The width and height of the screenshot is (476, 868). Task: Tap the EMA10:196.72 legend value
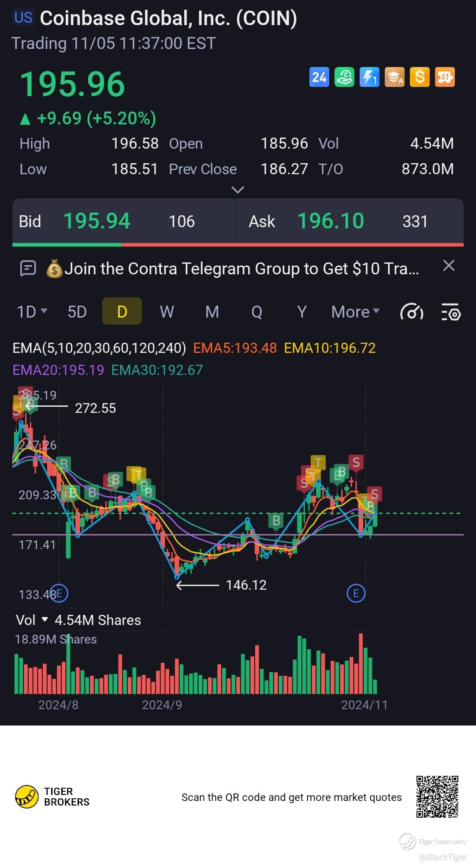pyautogui.click(x=330, y=348)
